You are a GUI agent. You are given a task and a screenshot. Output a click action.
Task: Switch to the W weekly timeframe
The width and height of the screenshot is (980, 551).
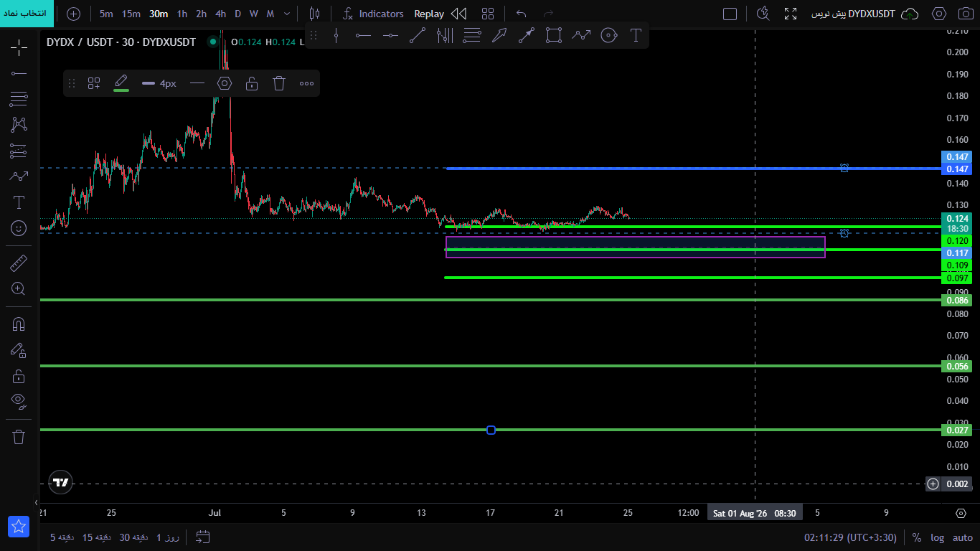[x=254, y=14]
